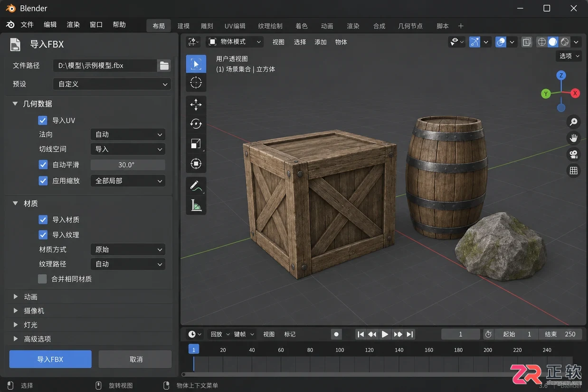Toggle camera view icon
Viewport: 588px width, 392px height.
point(574,154)
